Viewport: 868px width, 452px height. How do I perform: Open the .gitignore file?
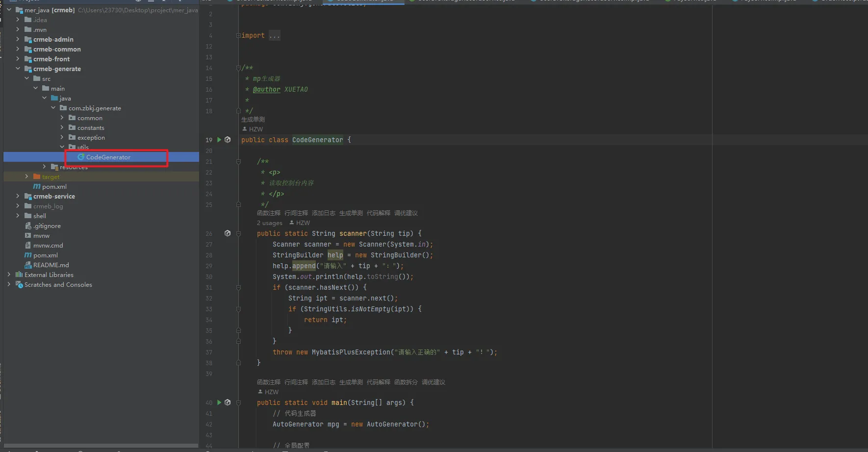[x=47, y=226]
